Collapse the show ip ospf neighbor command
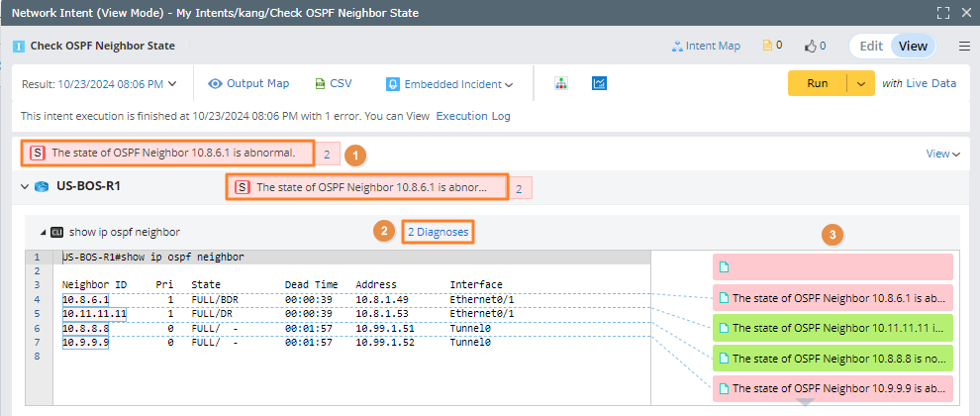980x416 pixels. pyautogui.click(x=43, y=232)
